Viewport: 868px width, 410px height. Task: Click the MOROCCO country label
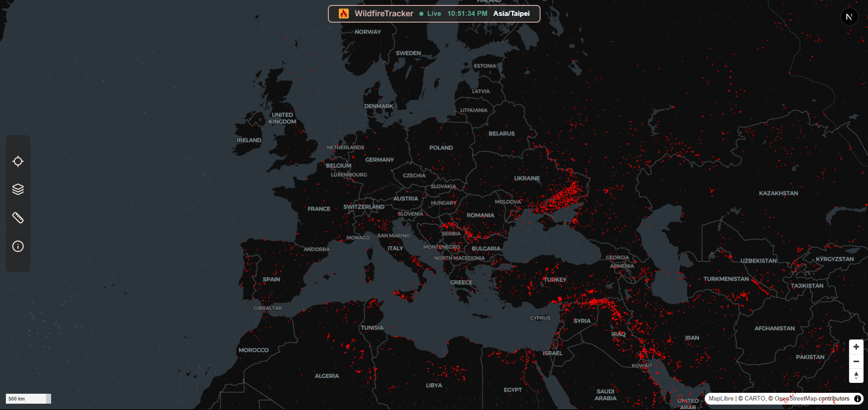pos(253,350)
